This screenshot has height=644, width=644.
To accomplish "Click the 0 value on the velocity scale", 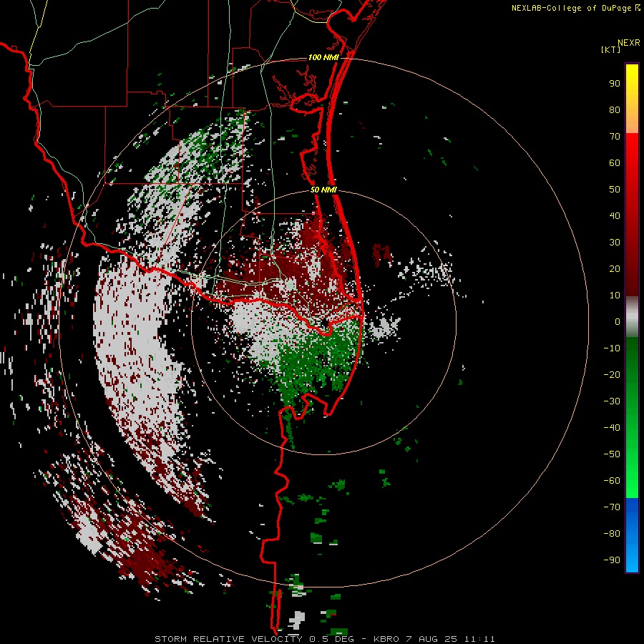I will (618, 322).
